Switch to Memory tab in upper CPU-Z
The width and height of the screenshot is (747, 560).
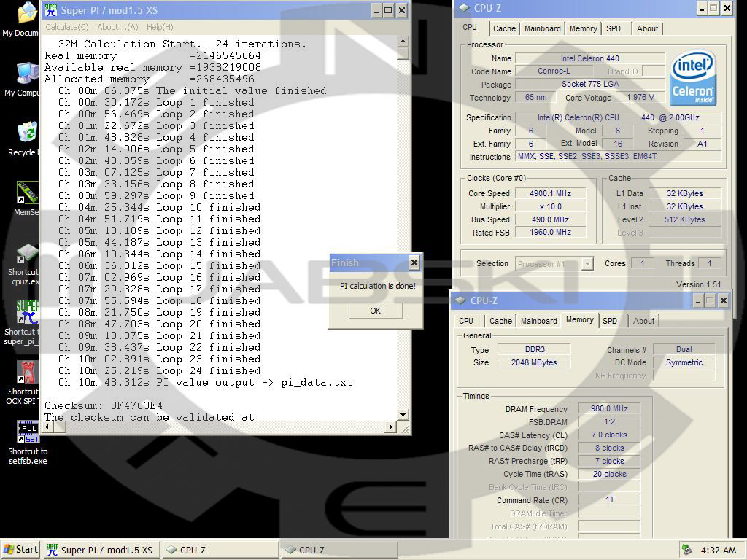pyautogui.click(x=583, y=28)
